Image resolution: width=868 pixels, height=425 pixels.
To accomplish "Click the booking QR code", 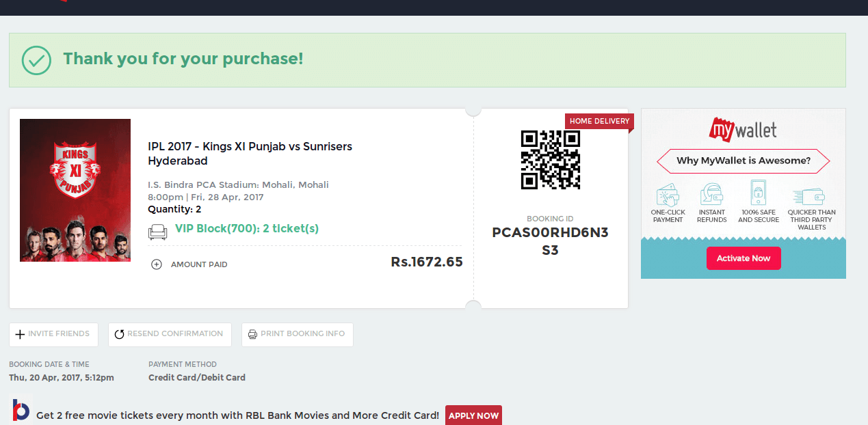I will click(550, 160).
